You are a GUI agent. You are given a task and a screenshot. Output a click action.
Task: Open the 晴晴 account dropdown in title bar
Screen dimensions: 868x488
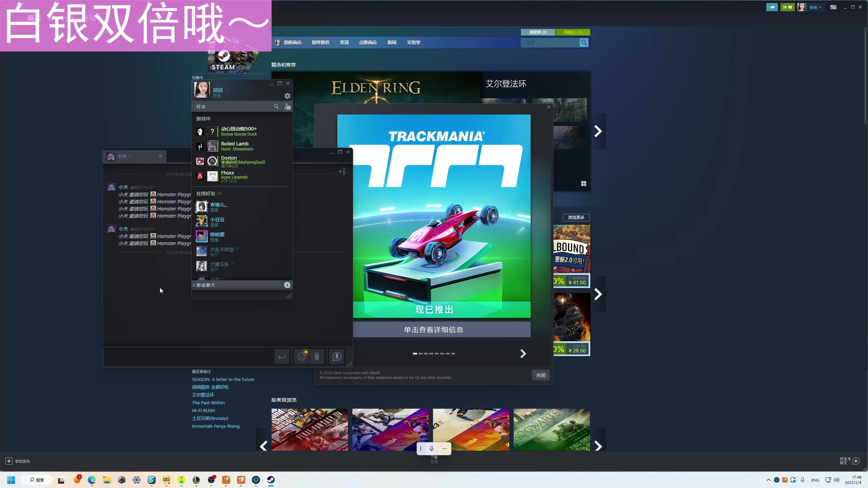(x=815, y=7)
